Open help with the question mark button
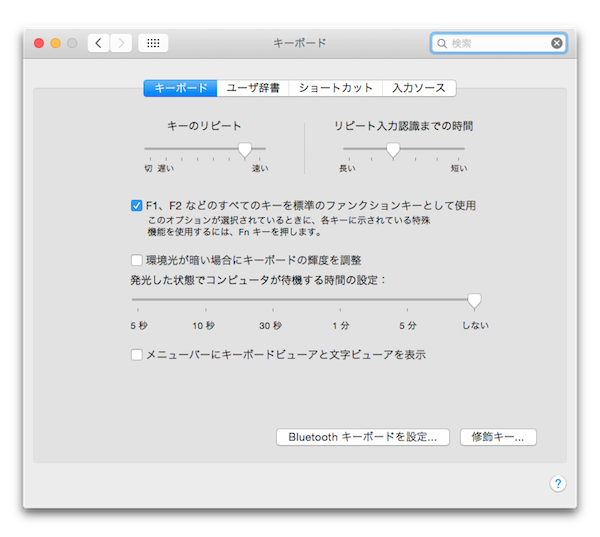 click(558, 483)
